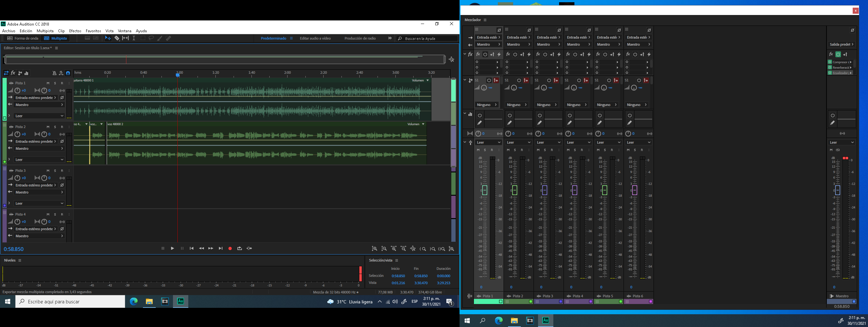Zoom out amplitude icon
The height and width of the screenshot is (327, 868).
point(384,249)
